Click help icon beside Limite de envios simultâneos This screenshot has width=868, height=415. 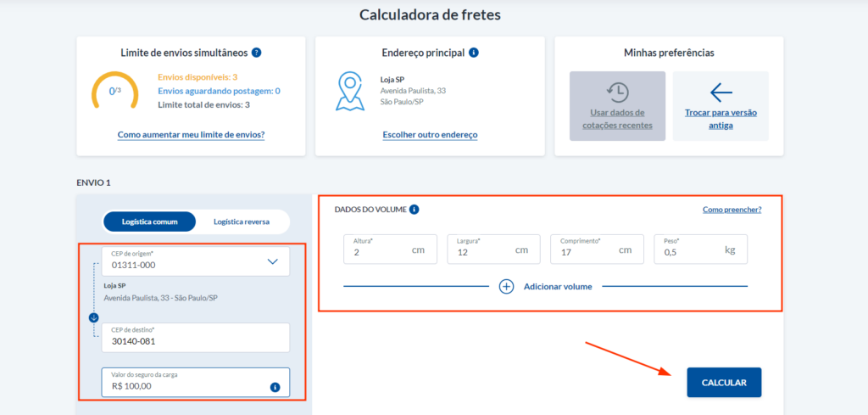[256, 53]
